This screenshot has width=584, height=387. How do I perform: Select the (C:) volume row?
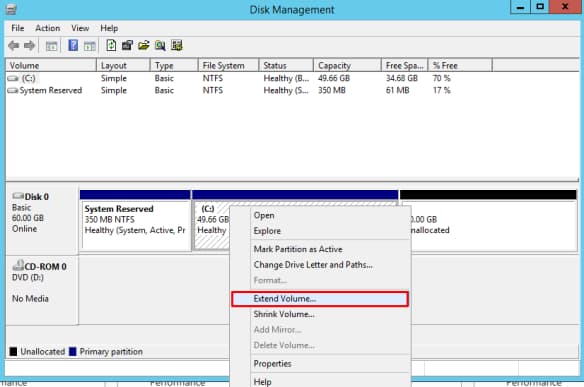(250, 79)
